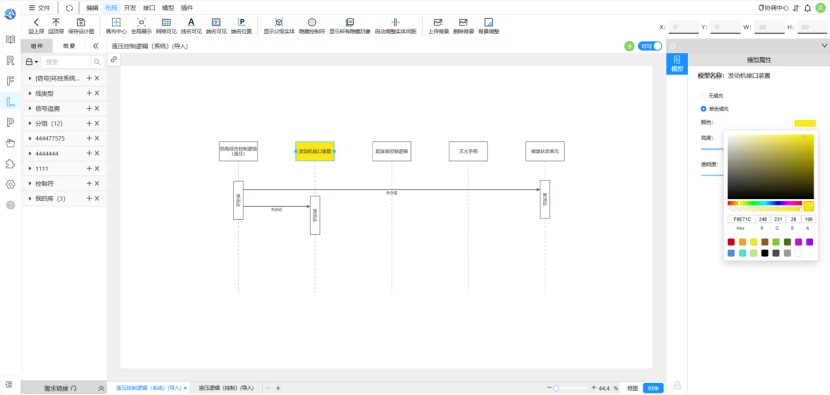The image size is (830, 395).
Task: Click the 时序 button at bottom right
Action: [653, 388]
